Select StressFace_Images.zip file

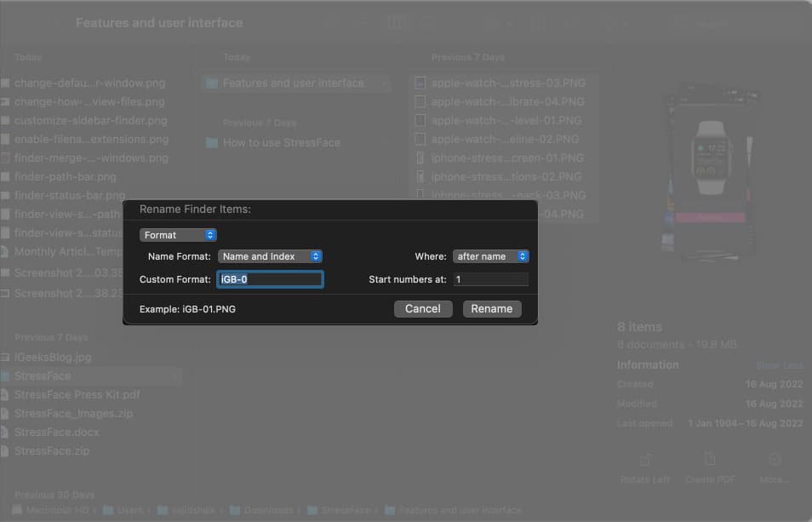click(73, 413)
